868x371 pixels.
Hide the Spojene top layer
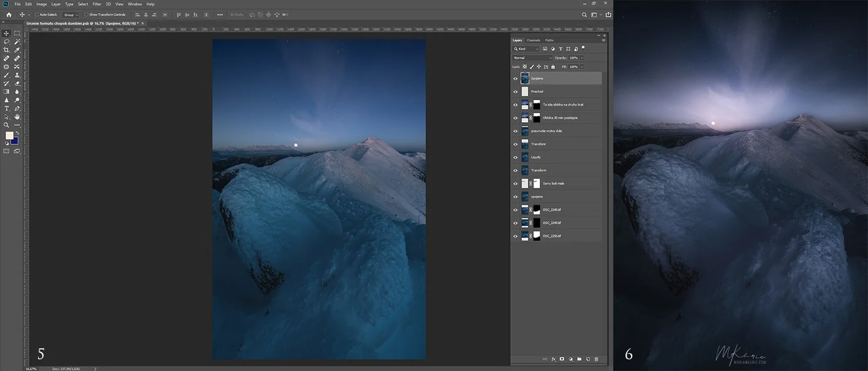coord(516,79)
